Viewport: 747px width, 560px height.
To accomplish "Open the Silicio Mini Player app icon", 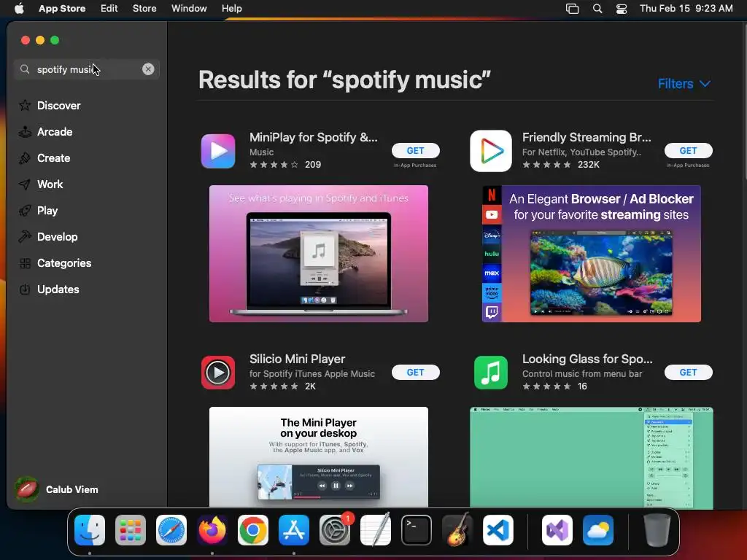I will (217, 373).
